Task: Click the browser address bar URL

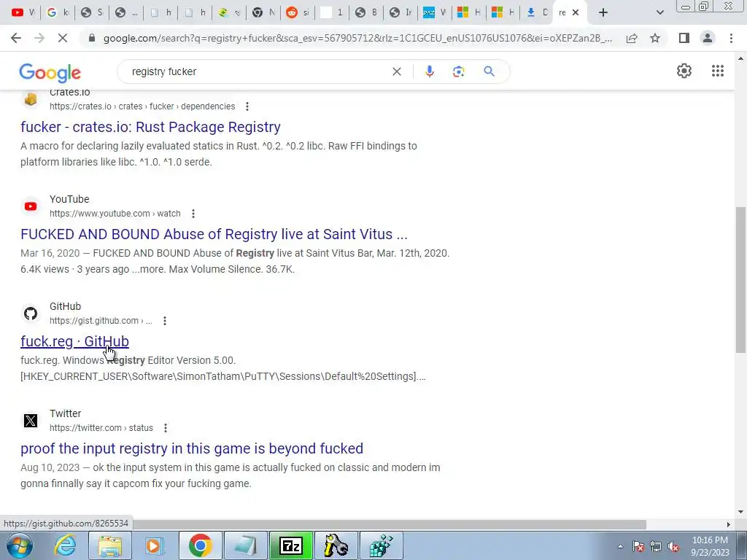Action: tap(357, 38)
